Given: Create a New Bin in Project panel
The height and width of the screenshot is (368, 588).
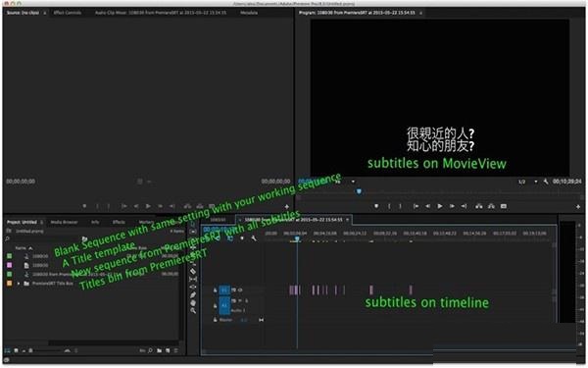Looking at the screenshot, I should tap(160, 350).
